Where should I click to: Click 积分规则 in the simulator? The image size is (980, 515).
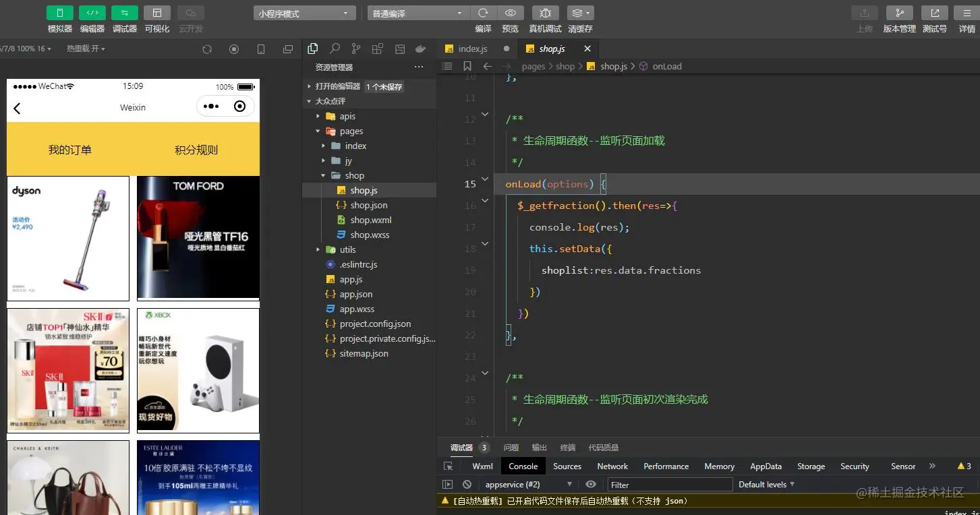[x=196, y=150]
